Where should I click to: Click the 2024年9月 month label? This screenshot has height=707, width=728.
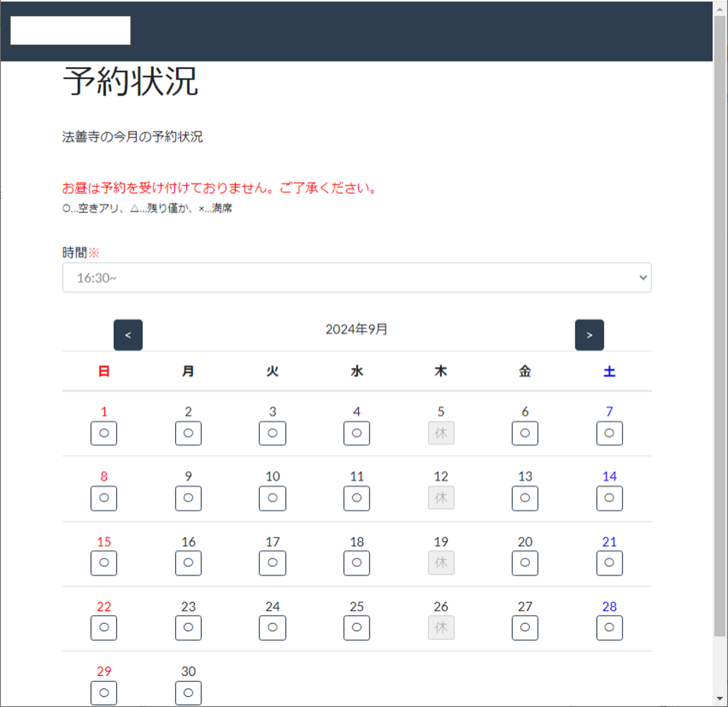(357, 329)
